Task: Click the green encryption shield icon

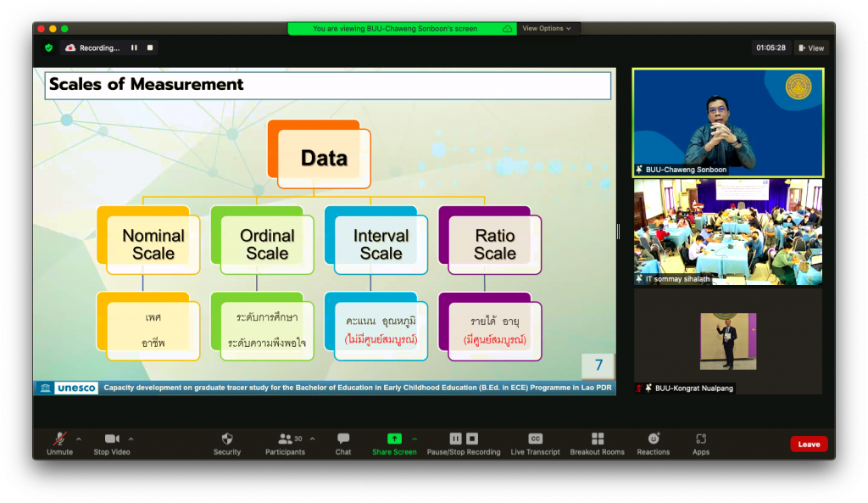Action: (48, 48)
